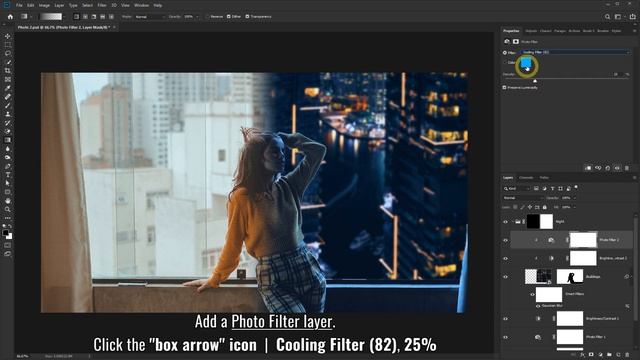Viewport: 640px width, 360px height.
Task: Toggle visibility of Gaussian Blur smart filter
Action: click(x=538, y=306)
